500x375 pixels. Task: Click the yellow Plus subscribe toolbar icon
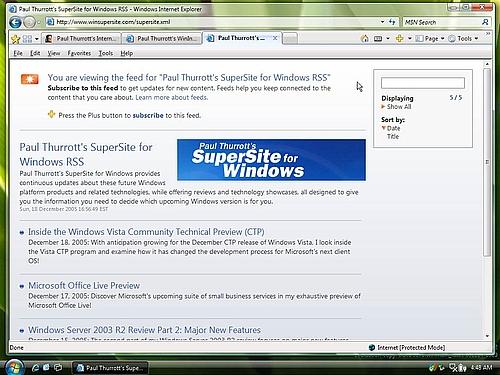(400, 39)
